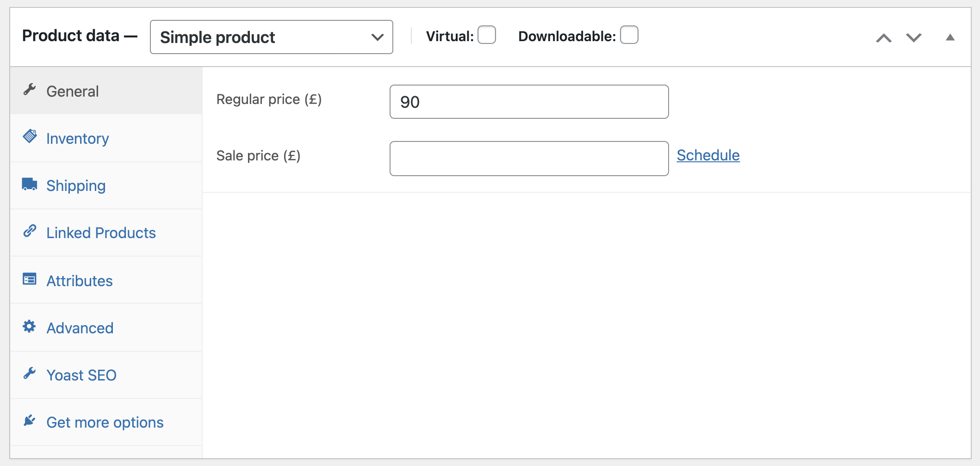Click the Regular price input field

click(x=529, y=102)
